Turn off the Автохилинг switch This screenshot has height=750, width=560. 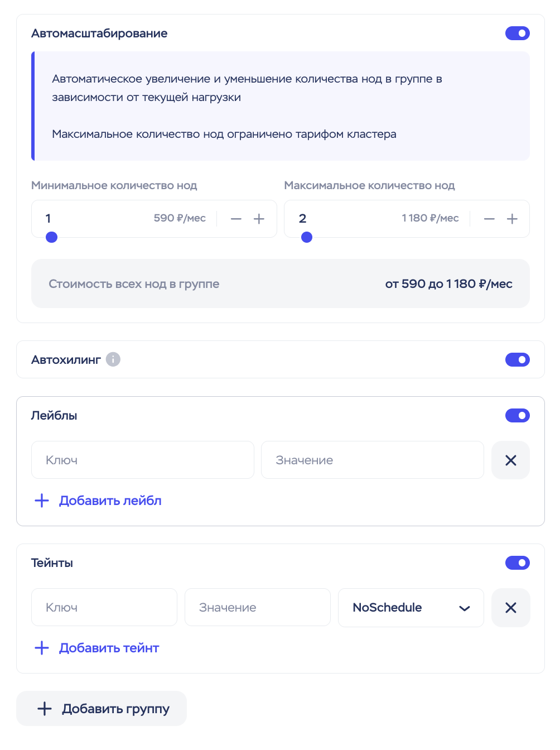click(518, 360)
